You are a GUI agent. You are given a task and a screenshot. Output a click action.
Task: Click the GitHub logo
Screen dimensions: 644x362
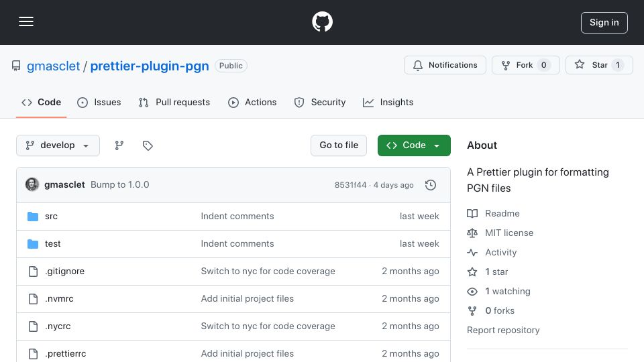pos(322,21)
